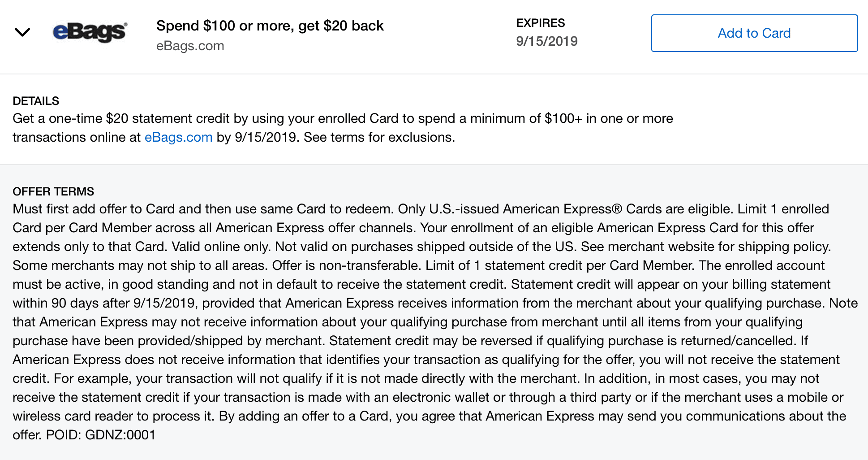This screenshot has width=868, height=460.
Task: Select the 'See terms for exclusions' text
Action: click(378, 137)
